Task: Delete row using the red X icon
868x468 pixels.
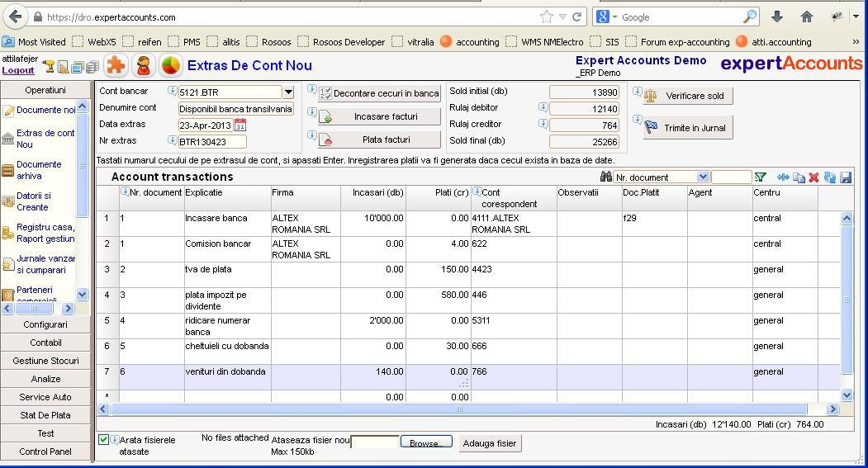Action: tap(813, 177)
